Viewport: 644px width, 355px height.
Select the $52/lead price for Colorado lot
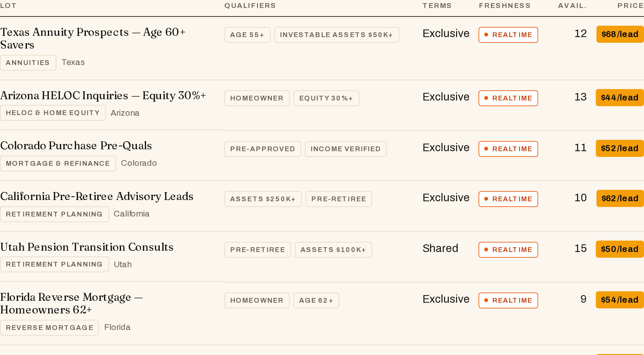point(620,148)
